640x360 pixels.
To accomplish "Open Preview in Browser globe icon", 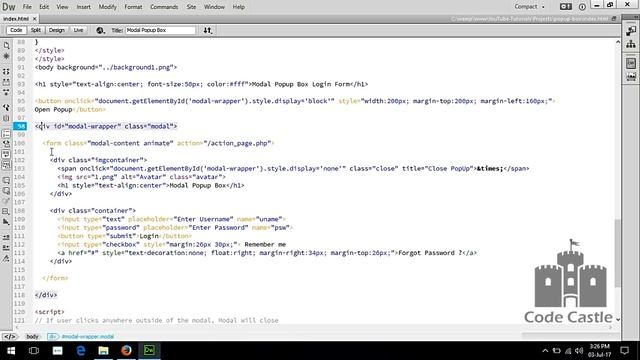I will coord(100,30).
